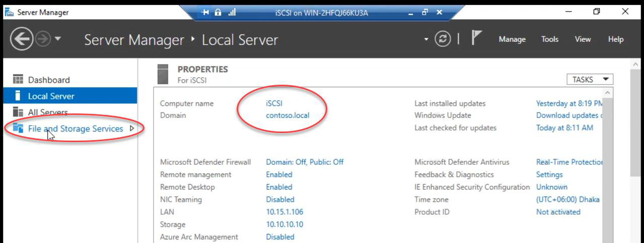644x243 pixels.
Task: Click the properties panel scroll up arrow
Action: click(608, 92)
